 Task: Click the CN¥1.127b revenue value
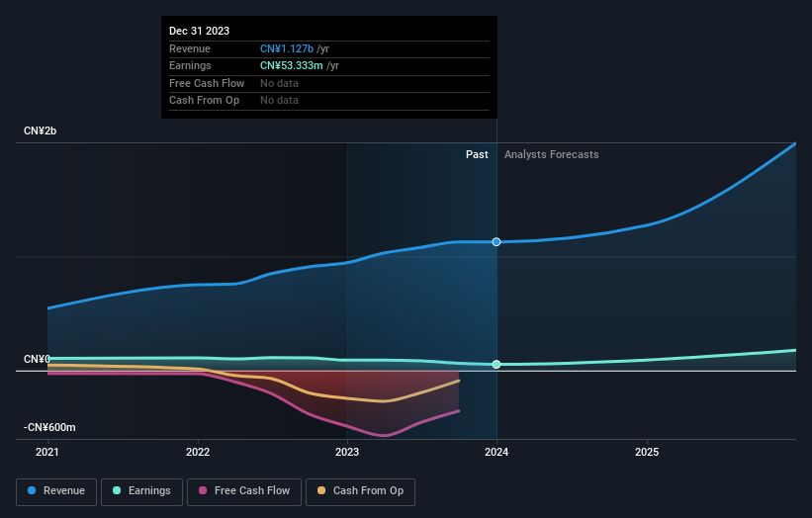coord(287,48)
